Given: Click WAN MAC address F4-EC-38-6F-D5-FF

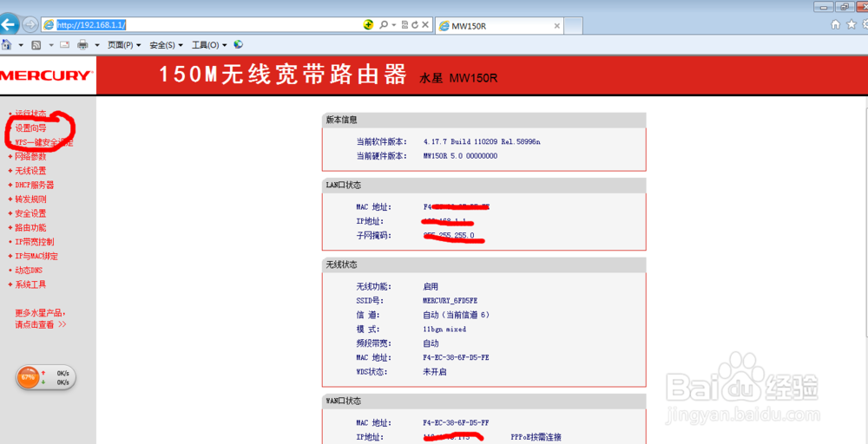Looking at the screenshot, I should 457,423.
